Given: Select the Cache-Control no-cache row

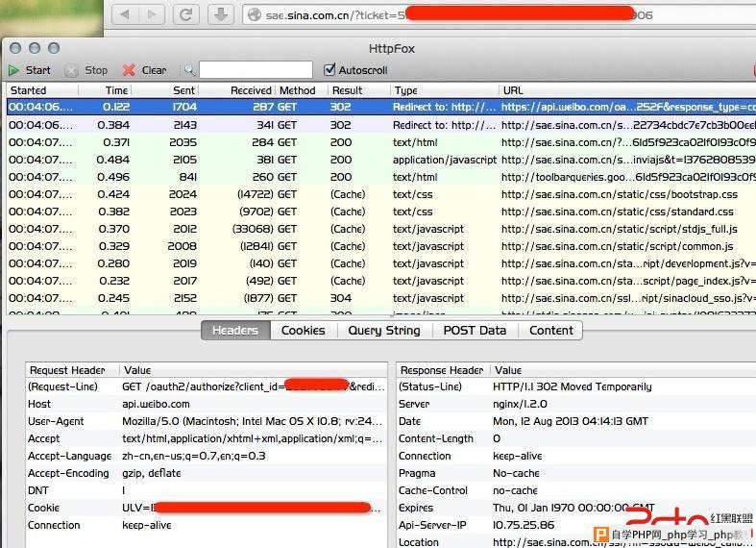Looking at the screenshot, I should [x=576, y=490].
